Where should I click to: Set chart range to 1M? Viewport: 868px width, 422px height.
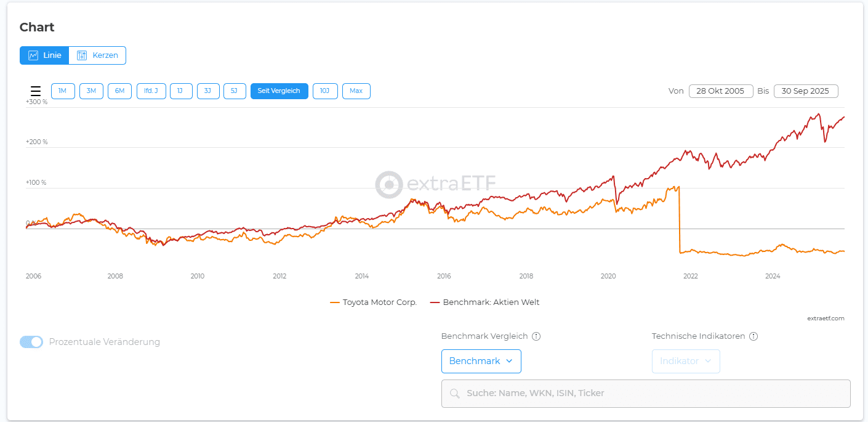click(x=63, y=91)
